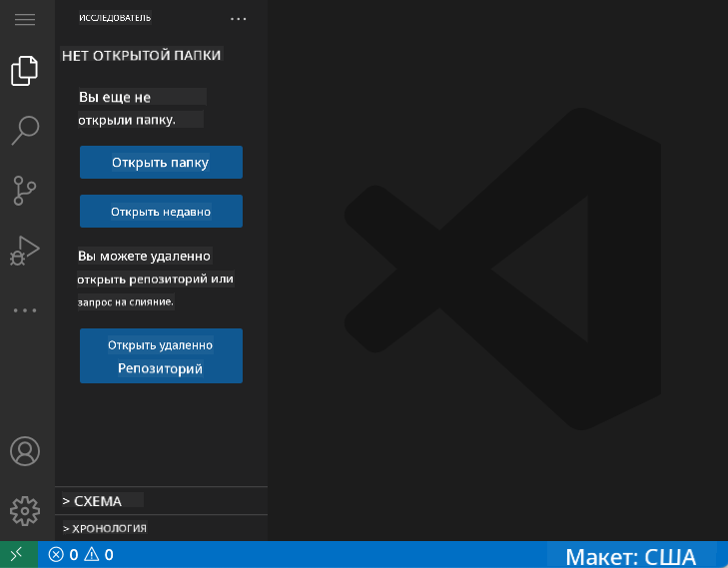Show additional views in activity bar

click(x=25, y=310)
